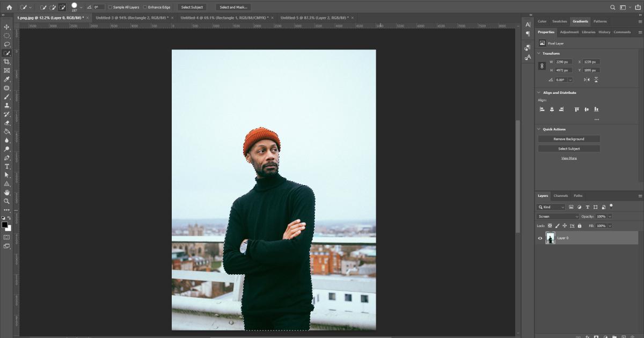Select the Crop tool

7,62
